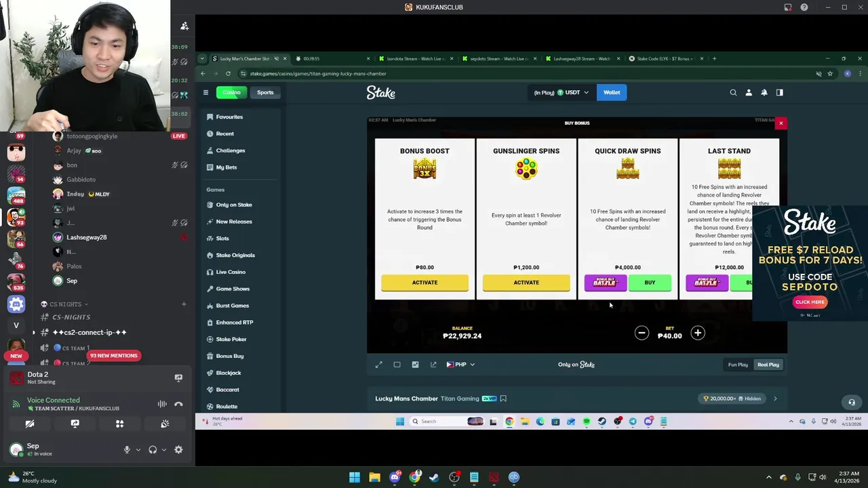Buy the Quick Draw Spins bonus
The height and width of the screenshot is (488, 868).
coord(650,283)
